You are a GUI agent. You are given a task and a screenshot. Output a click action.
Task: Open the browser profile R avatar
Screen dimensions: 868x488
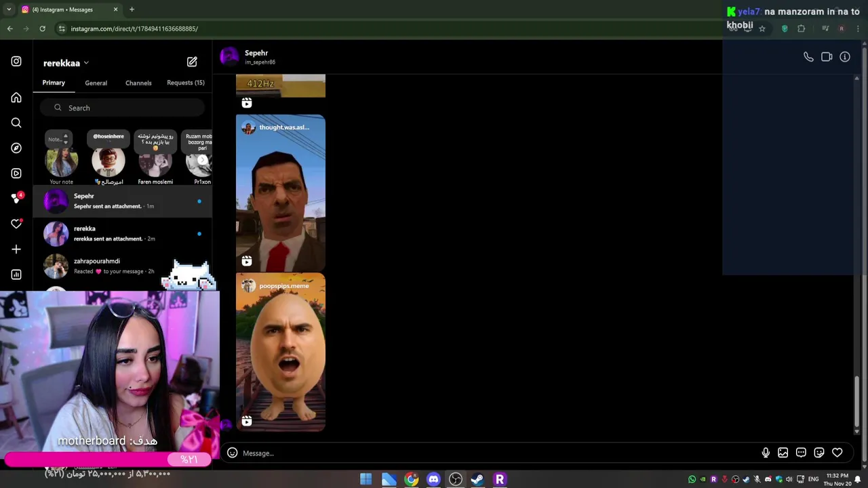click(842, 28)
